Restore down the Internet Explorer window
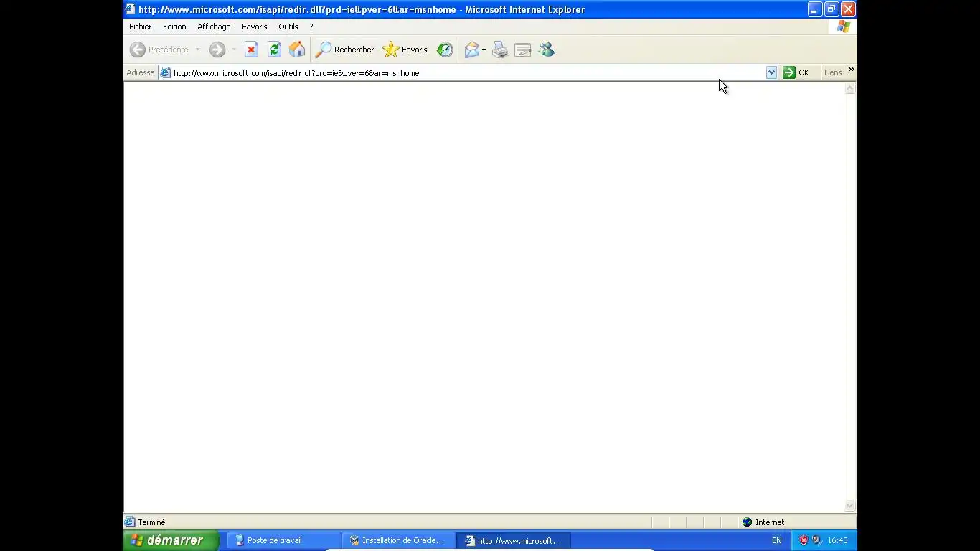980x551 pixels. [831, 9]
